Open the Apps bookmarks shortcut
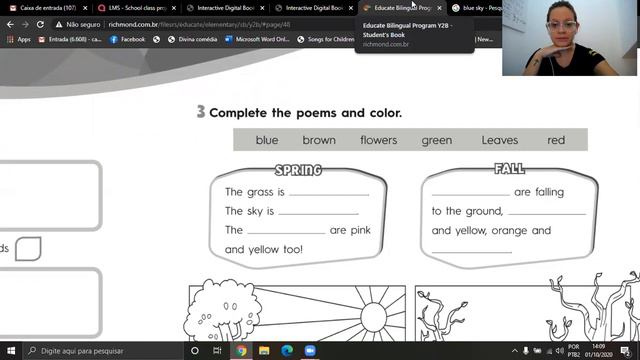The width and height of the screenshot is (640, 360). coord(19,39)
